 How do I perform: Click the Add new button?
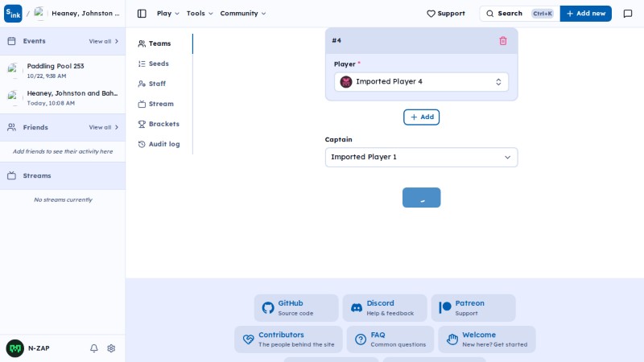(x=586, y=14)
